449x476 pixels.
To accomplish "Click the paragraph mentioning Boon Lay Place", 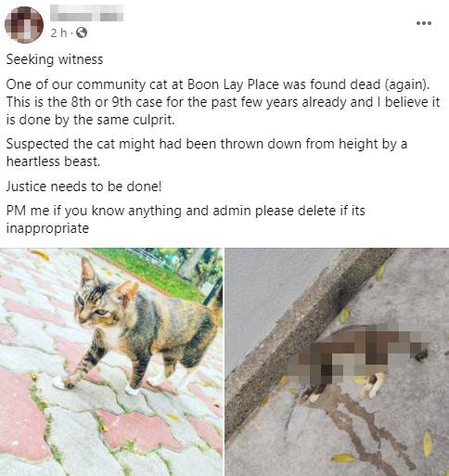I will (x=223, y=102).
